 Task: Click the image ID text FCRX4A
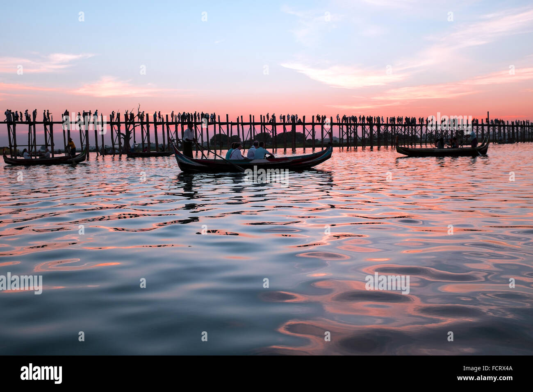coord(497,369)
